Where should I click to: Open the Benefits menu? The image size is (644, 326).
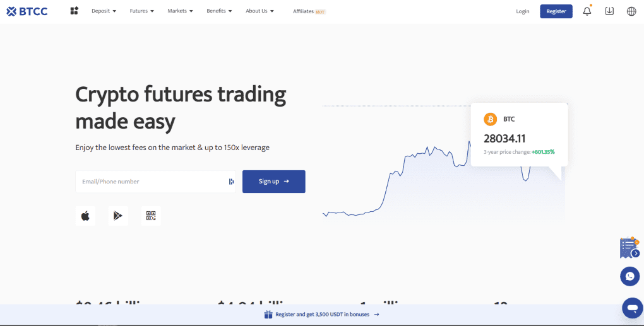pos(219,11)
